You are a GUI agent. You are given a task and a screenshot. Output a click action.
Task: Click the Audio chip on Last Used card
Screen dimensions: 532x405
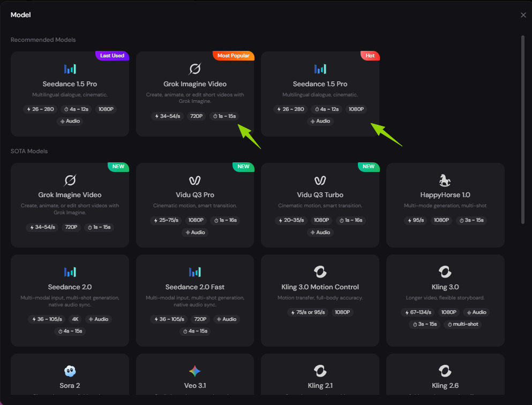pyautogui.click(x=70, y=121)
